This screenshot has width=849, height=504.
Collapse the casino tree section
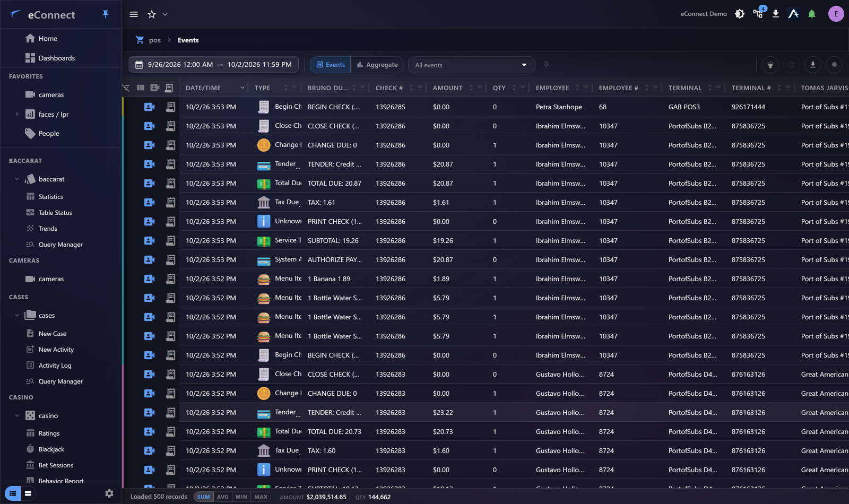tap(17, 415)
